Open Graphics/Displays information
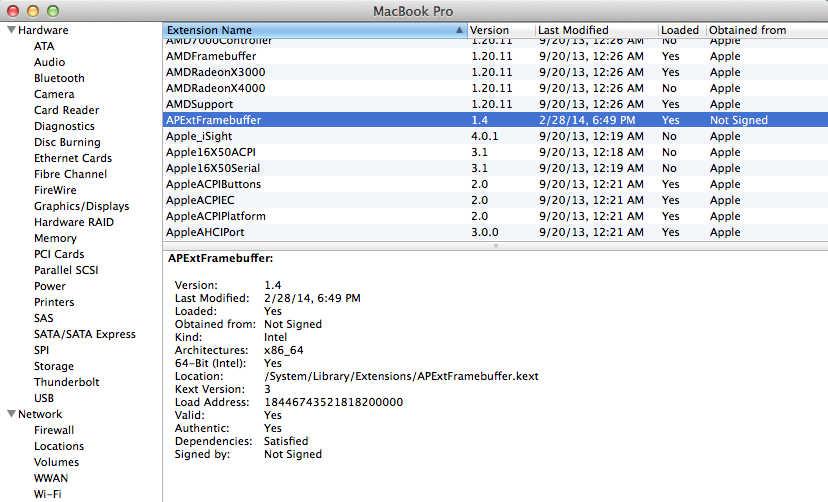The height and width of the screenshot is (502, 828). pos(81,206)
